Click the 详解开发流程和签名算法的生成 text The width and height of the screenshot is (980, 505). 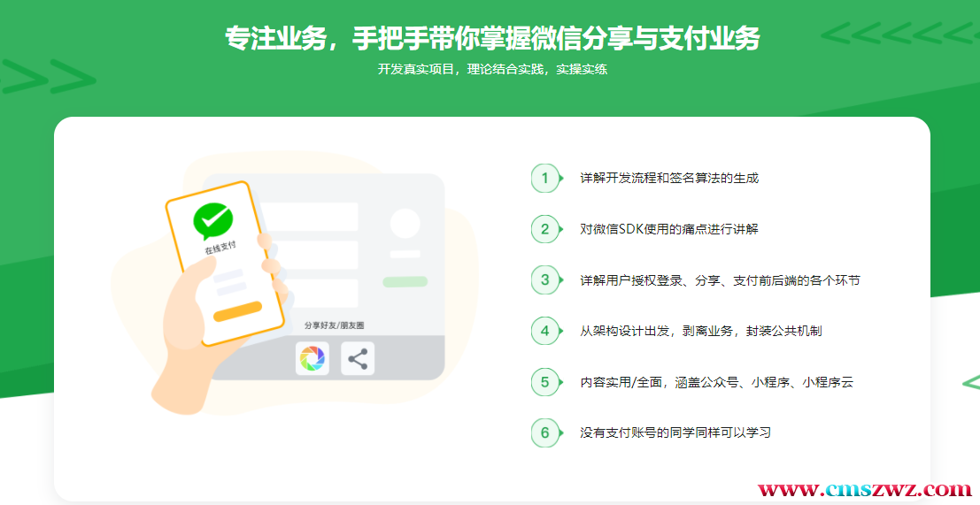(669, 178)
